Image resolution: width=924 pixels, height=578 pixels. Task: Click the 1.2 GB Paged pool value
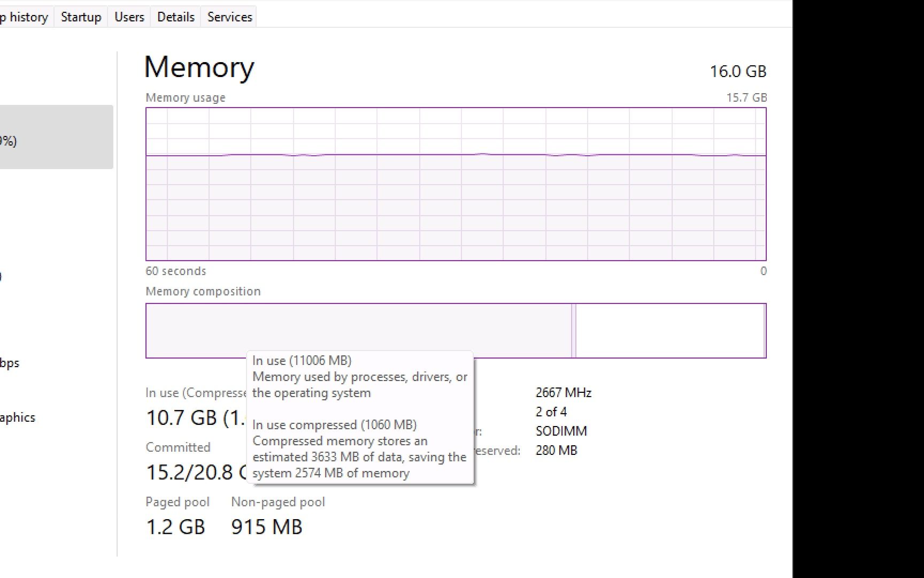175,527
